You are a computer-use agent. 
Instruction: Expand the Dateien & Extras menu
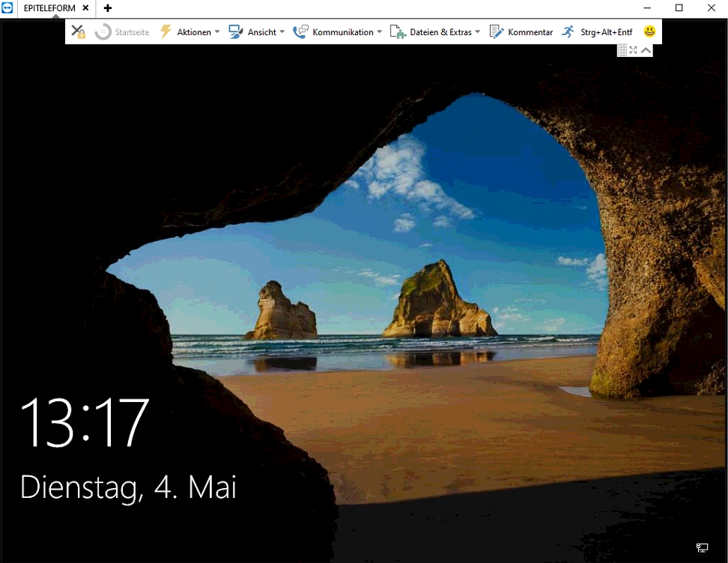coord(435,32)
